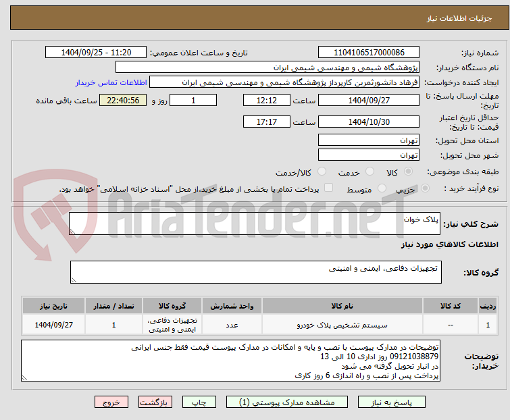Click the remaining time countdown 22:40:56

click(123, 100)
